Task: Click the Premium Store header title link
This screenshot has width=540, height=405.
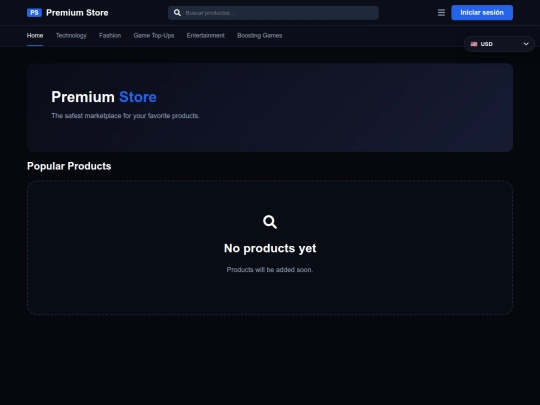Action: [x=77, y=13]
